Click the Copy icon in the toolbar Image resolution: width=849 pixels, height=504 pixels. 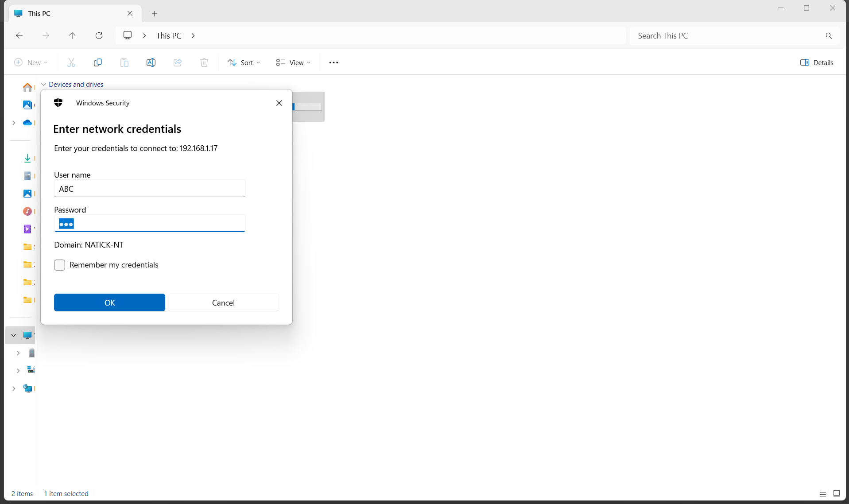tap(97, 62)
